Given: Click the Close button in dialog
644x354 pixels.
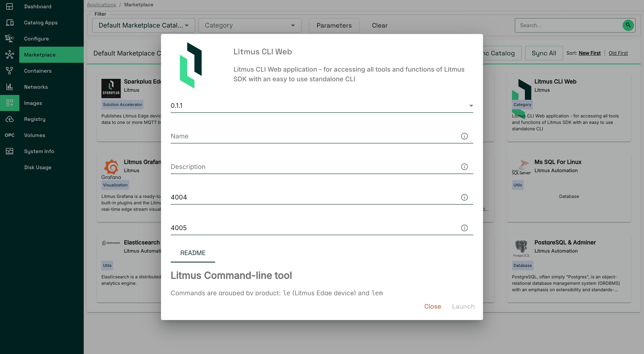Looking at the screenshot, I should (432, 307).
